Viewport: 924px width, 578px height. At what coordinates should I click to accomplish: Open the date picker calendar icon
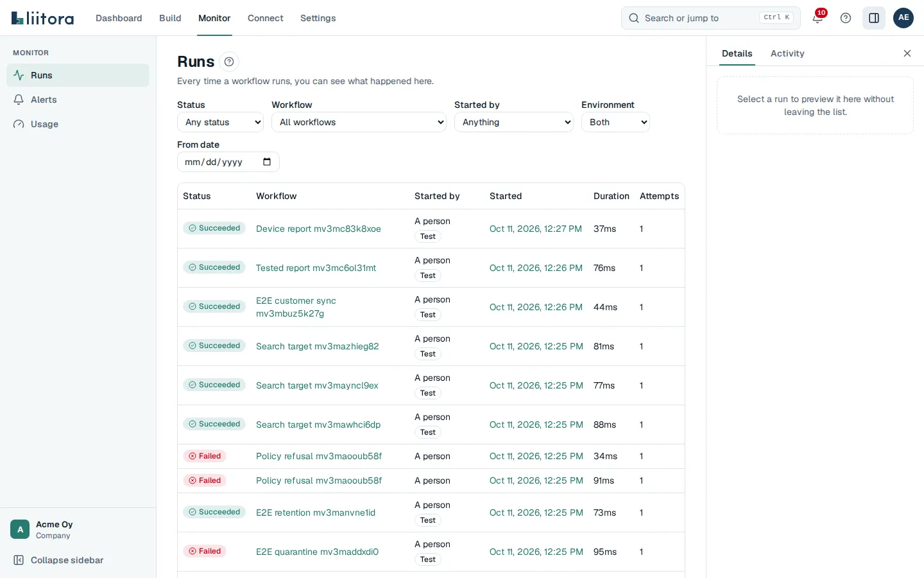pos(267,162)
